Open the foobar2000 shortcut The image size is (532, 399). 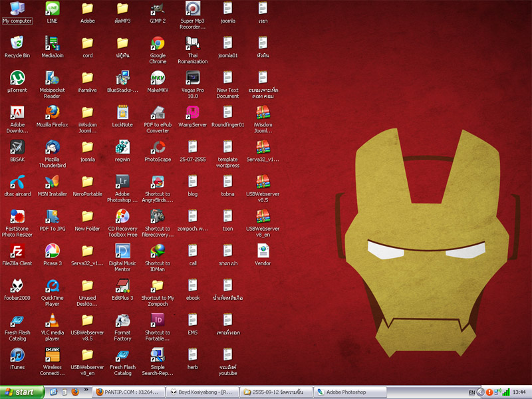point(17,289)
